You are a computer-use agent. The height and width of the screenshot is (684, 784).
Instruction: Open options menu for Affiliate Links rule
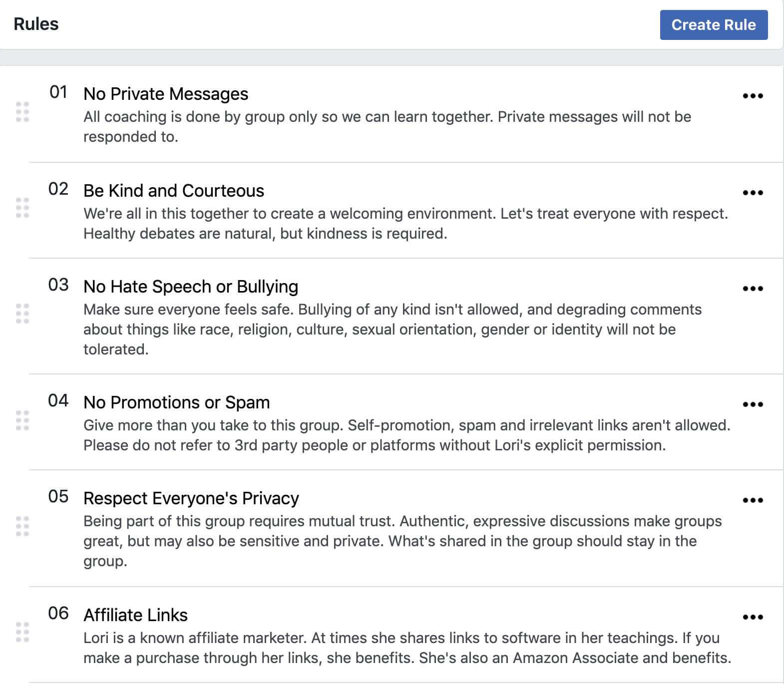pyautogui.click(x=753, y=617)
